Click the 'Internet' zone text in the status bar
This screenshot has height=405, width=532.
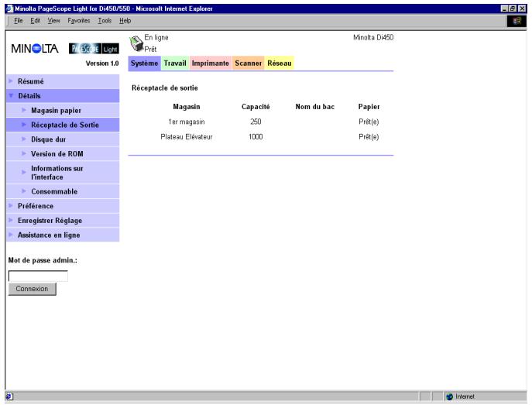[x=465, y=396]
